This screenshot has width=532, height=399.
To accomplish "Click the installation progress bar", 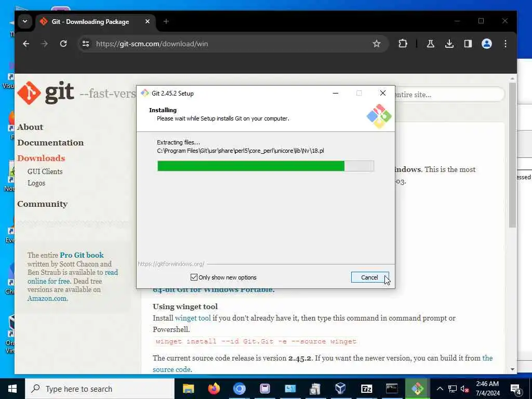I will (265, 166).
